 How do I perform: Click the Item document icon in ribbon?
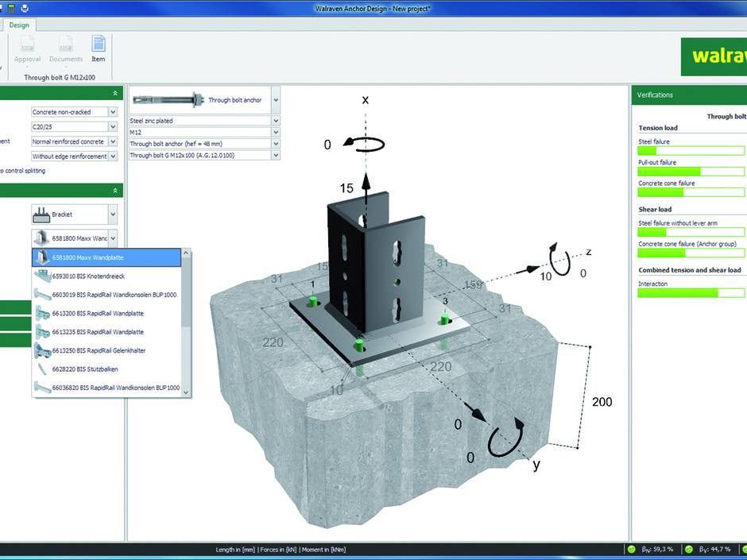coord(99,44)
